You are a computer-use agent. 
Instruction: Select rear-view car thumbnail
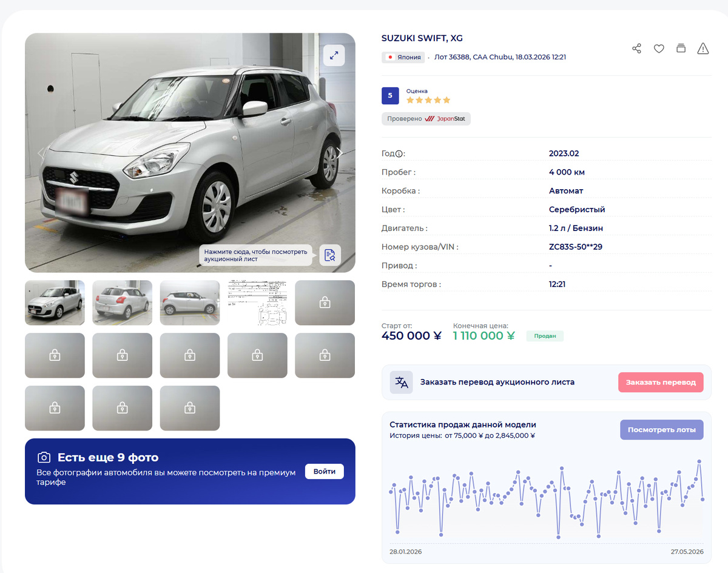click(x=123, y=303)
